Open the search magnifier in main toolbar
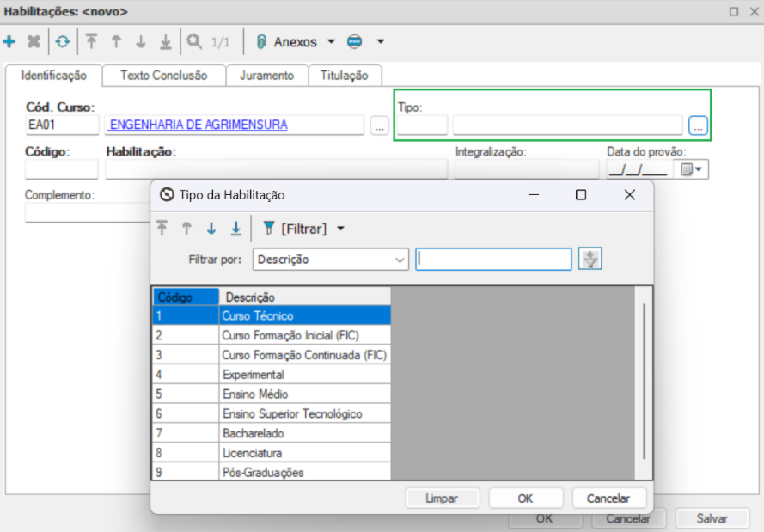This screenshot has height=532, width=764. click(194, 42)
